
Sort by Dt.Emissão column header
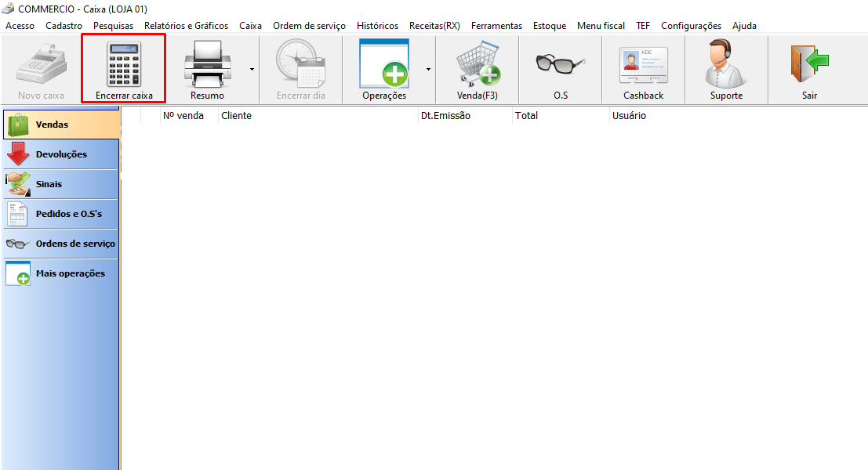point(465,116)
